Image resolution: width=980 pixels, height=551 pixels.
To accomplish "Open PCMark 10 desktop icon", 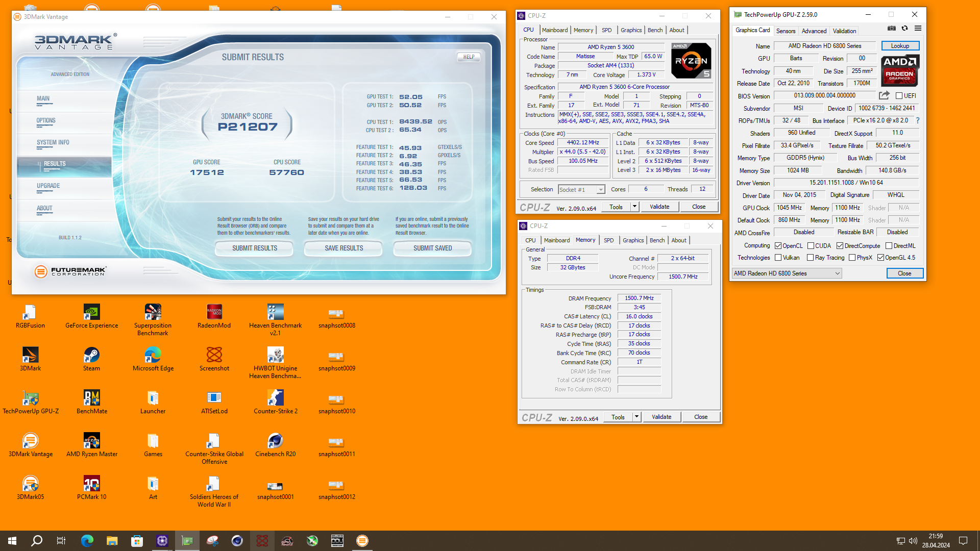I will (92, 488).
